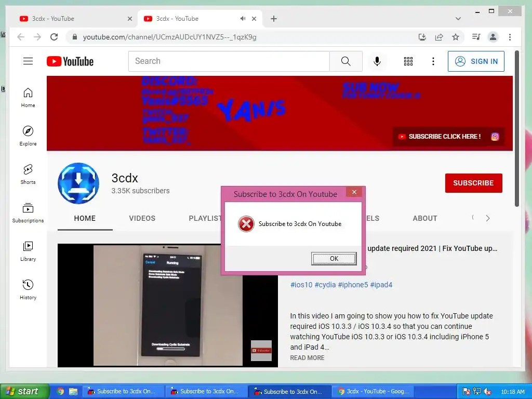
Task: Click the browser forward arrow
Action: [37, 37]
